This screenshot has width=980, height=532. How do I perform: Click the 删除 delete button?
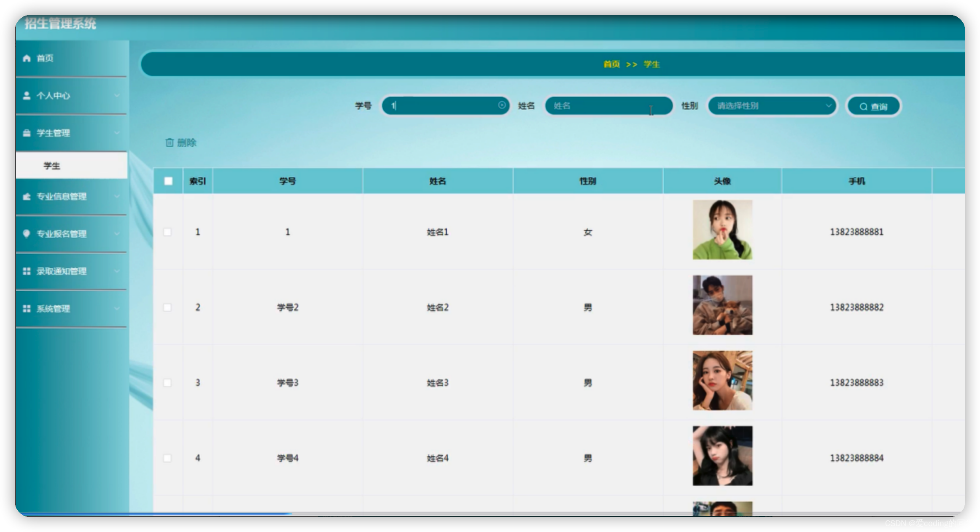tap(181, 142)
